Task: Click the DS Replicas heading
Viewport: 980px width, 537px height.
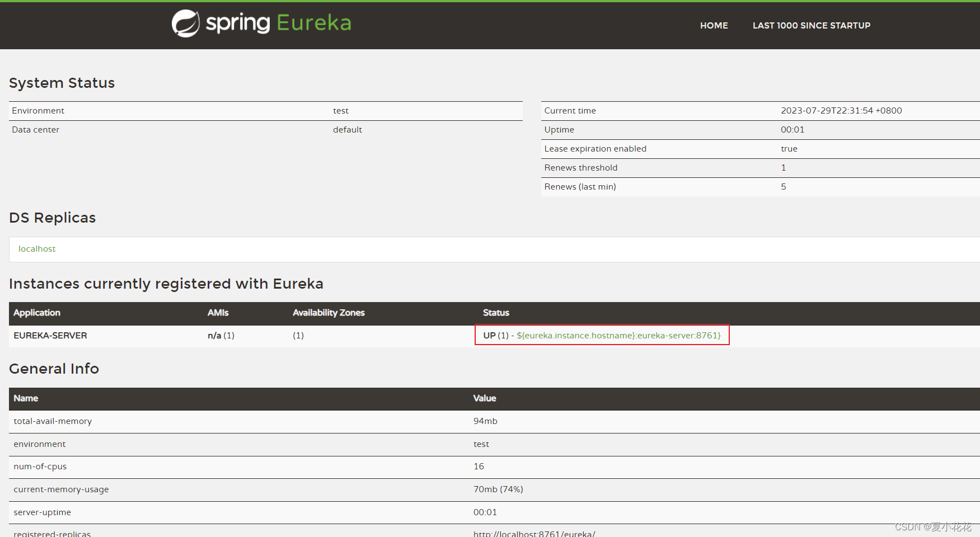Action: 53,218
